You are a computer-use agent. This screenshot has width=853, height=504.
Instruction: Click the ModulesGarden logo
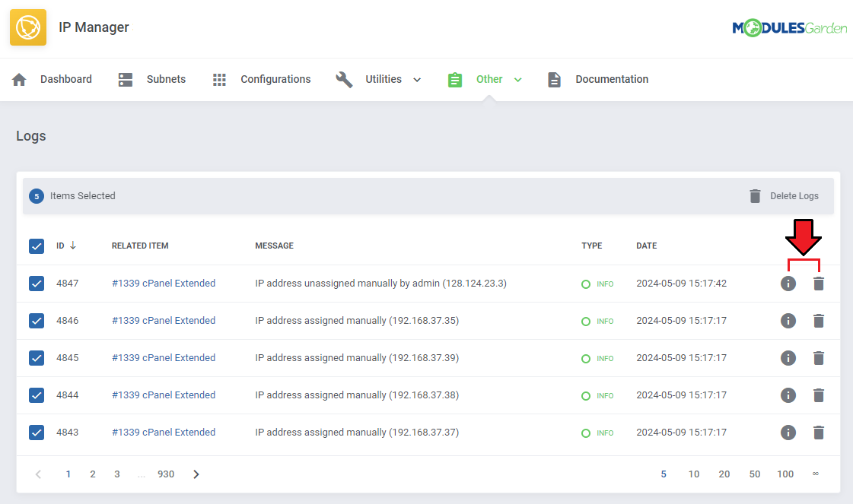coord(789,27)
